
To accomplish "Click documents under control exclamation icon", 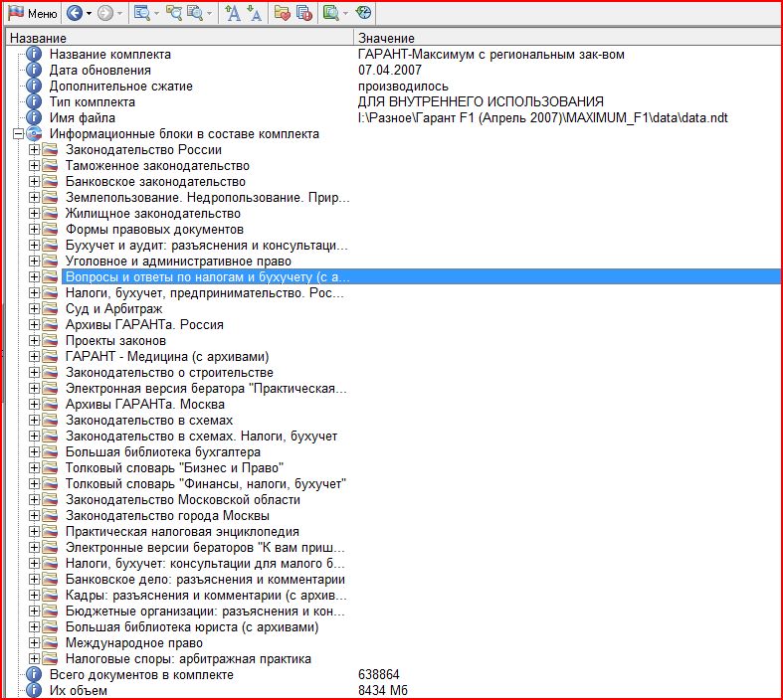I will pos(304,14).
